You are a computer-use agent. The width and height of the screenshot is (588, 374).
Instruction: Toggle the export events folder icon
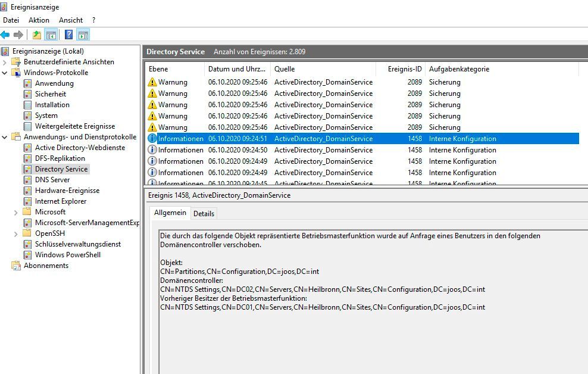(37, 34)
